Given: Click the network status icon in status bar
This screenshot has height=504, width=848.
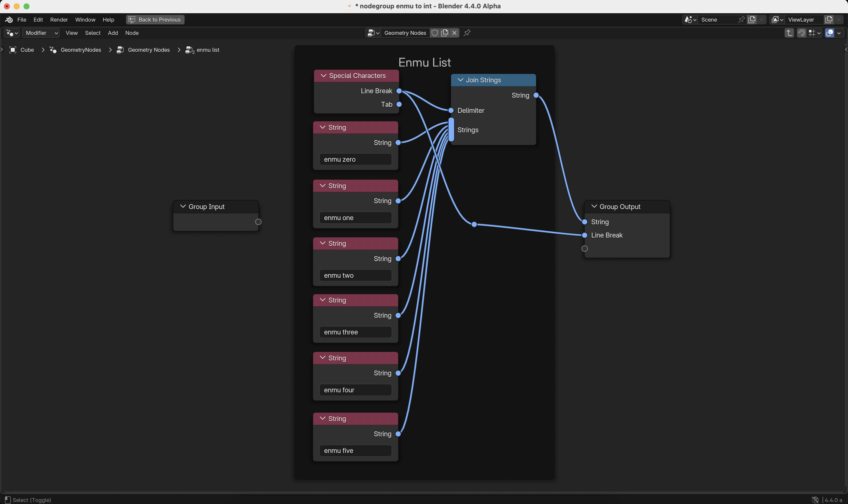Looking at the screenshot, I should click(815, 500).
